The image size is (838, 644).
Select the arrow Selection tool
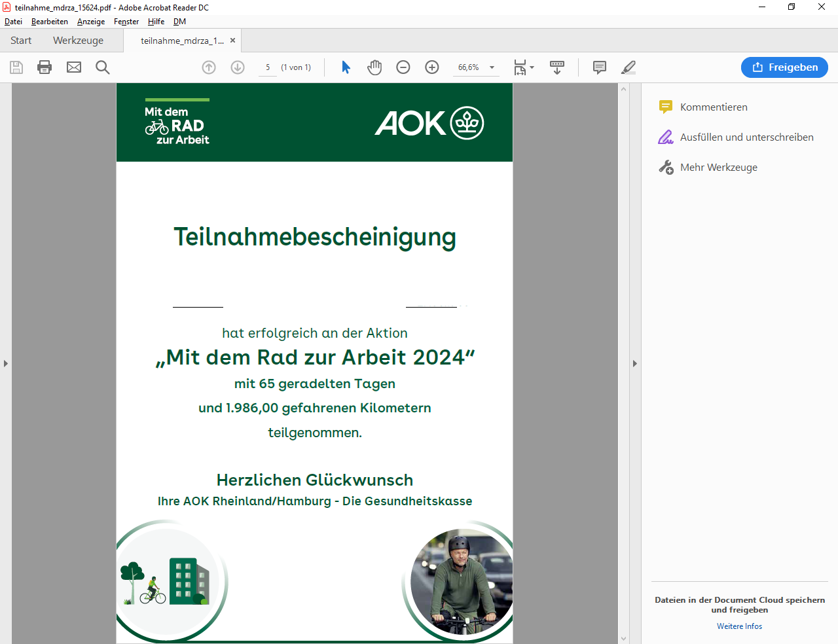tap(346, 67)
